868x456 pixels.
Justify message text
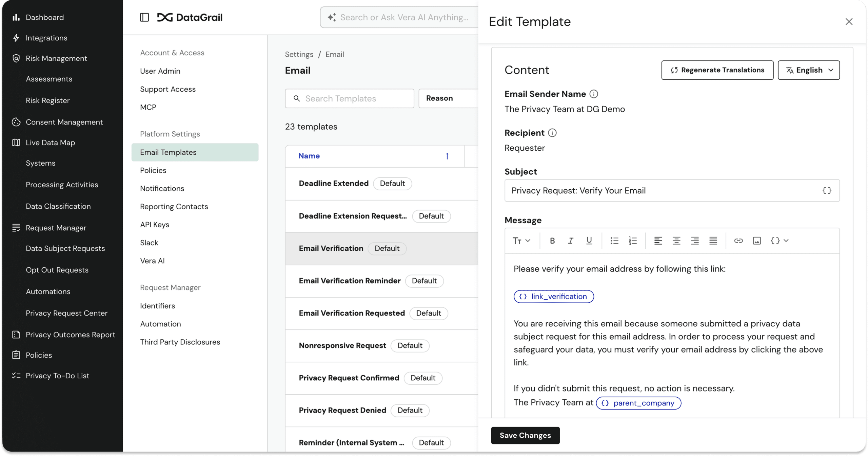point(713,241)
